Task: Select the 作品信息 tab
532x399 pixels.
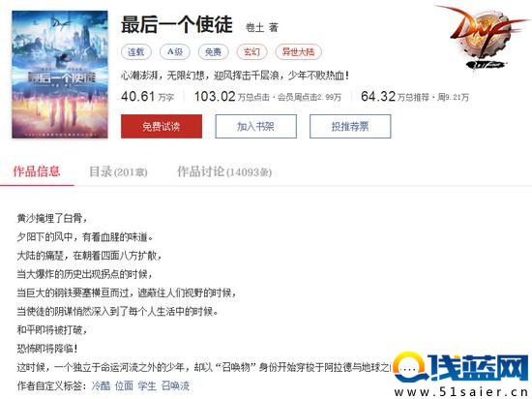Action: click(37, 171)
